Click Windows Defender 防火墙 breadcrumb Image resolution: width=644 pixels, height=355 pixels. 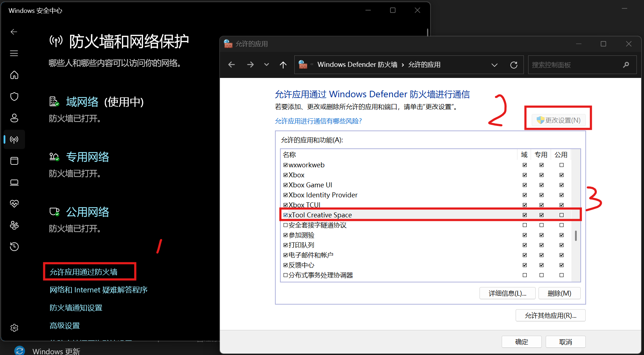(x=357, y=65)
